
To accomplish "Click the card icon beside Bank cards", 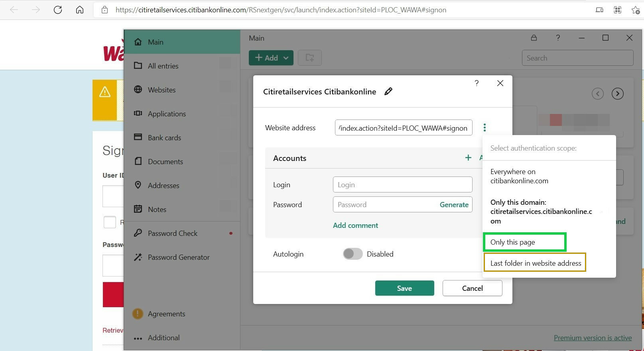I will (x=138, y=137).
